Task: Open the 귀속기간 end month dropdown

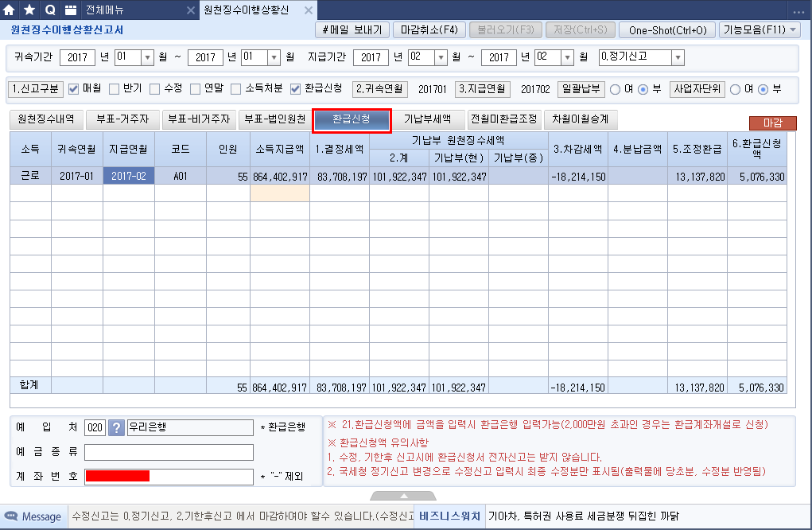Action: point(274,57)
